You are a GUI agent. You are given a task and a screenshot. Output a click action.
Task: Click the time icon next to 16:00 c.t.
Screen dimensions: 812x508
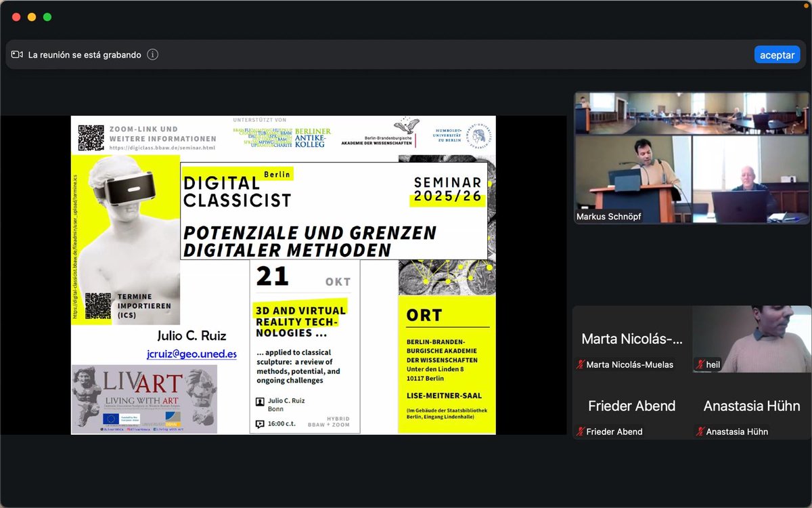pyautogui.click(x=260, y=425)
